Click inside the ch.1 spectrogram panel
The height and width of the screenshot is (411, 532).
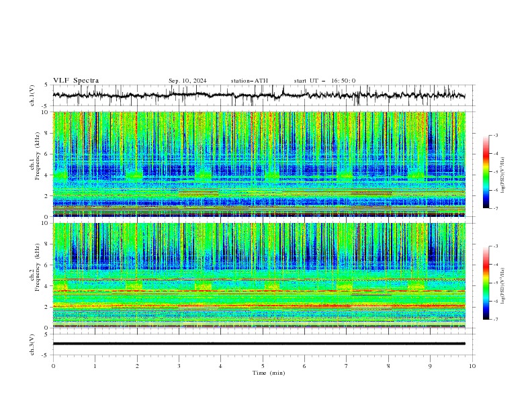[259, 164]
